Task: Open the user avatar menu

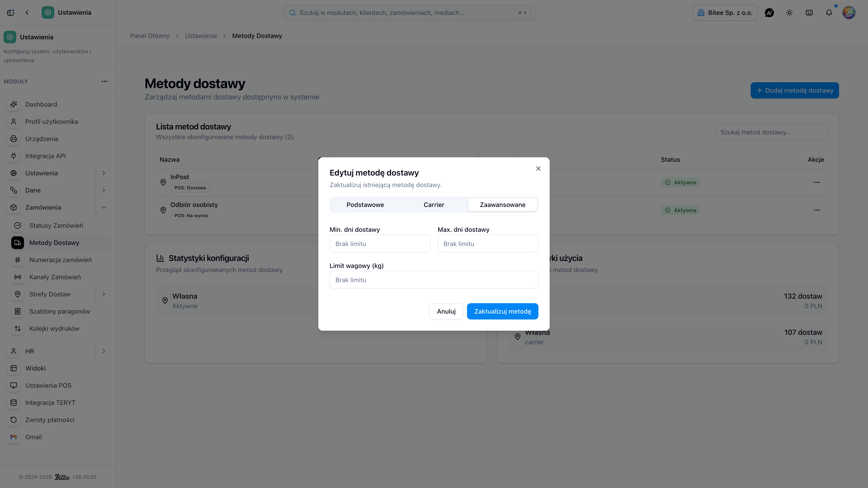Action: [x=849, y=13]
